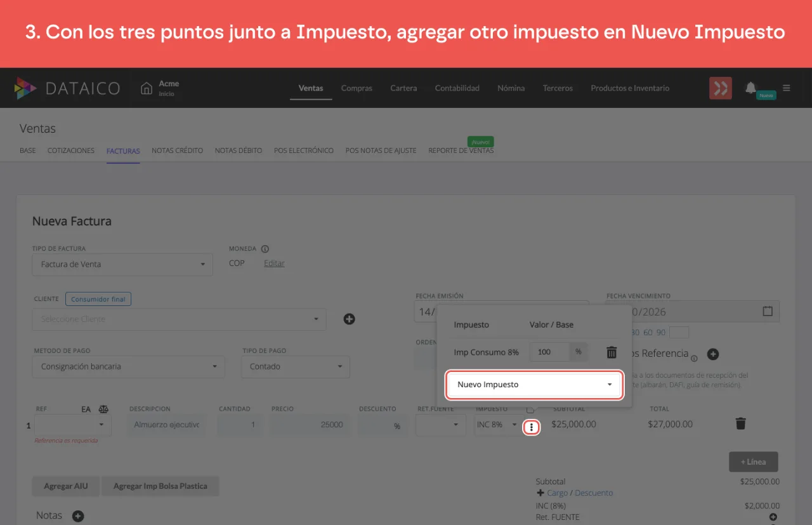Switch to the Cotizaciones tab

click(71, 150)
